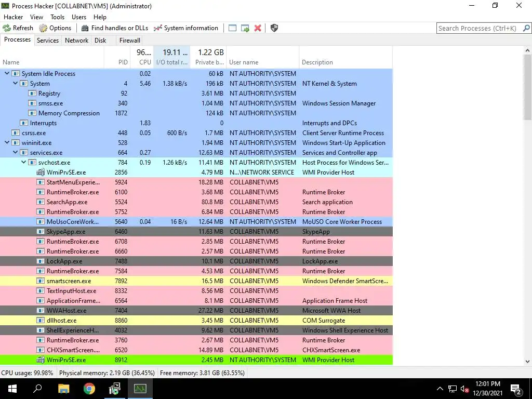Viewport: 532px width, 399px height.
Task: Open taskbar search magnifier
Action: (x=37, y=389)
